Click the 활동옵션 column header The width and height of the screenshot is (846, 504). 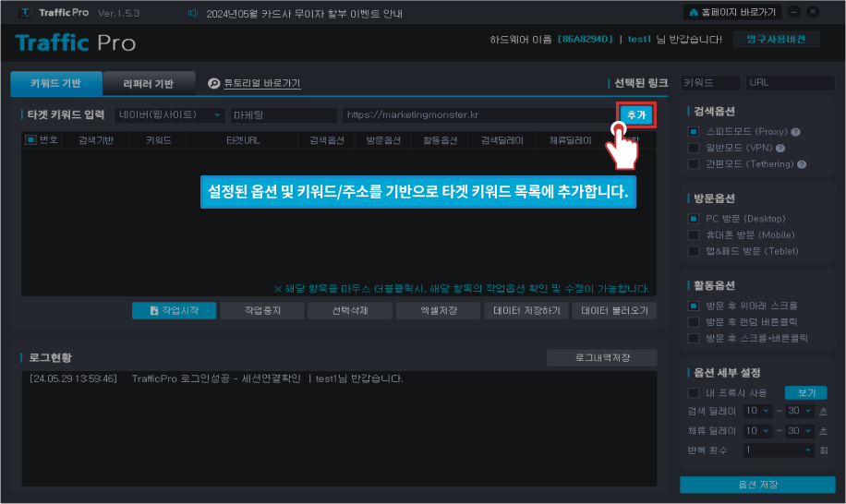click(441, 140)
